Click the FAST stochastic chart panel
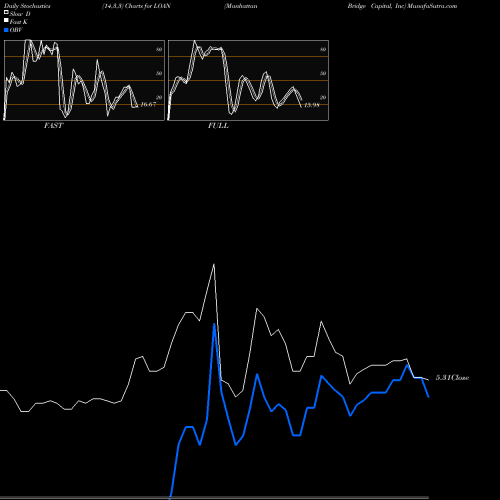The height and width of the screenshot is (500, 500). point(84,80)
